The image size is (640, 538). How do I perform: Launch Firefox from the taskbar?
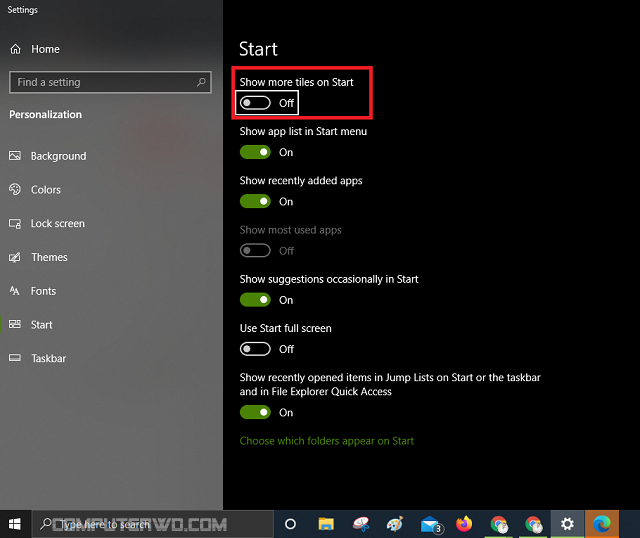click(x=464, y=524)
